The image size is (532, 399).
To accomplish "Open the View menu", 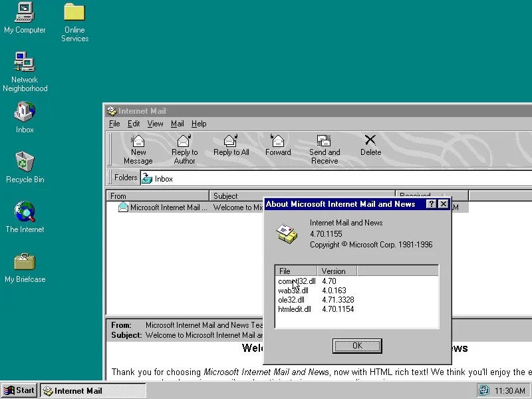I will pyautogui.click(x=155, y=124).
